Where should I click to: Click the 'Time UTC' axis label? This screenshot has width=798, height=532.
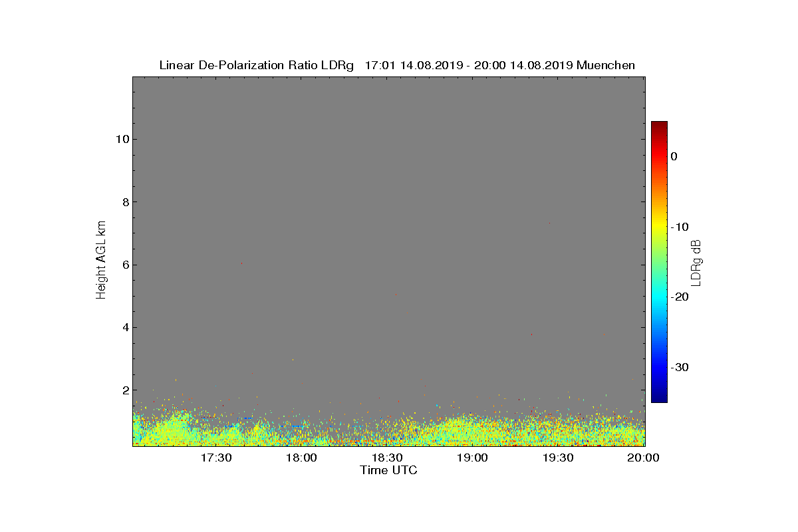[x=388, y=470]
